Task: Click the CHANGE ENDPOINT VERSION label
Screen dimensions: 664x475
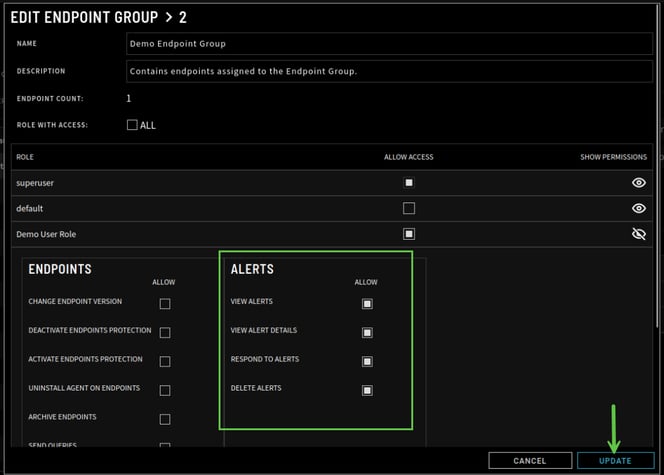Action: coord(75,301)
